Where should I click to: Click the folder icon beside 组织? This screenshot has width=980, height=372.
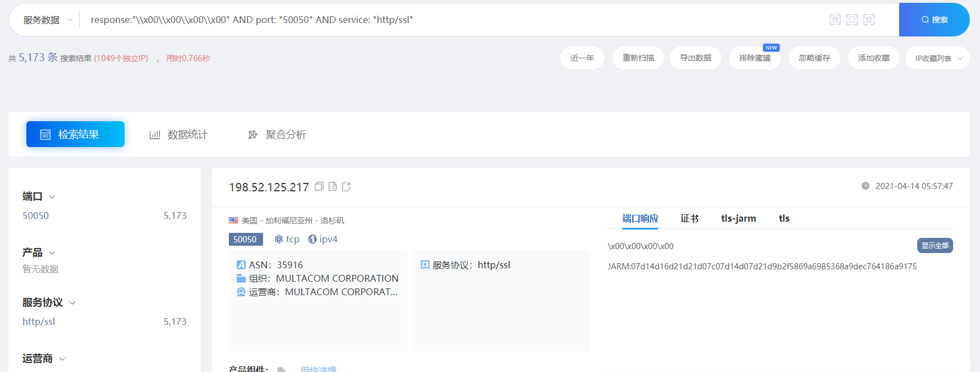pyautogui.click(x=241, y=278)
